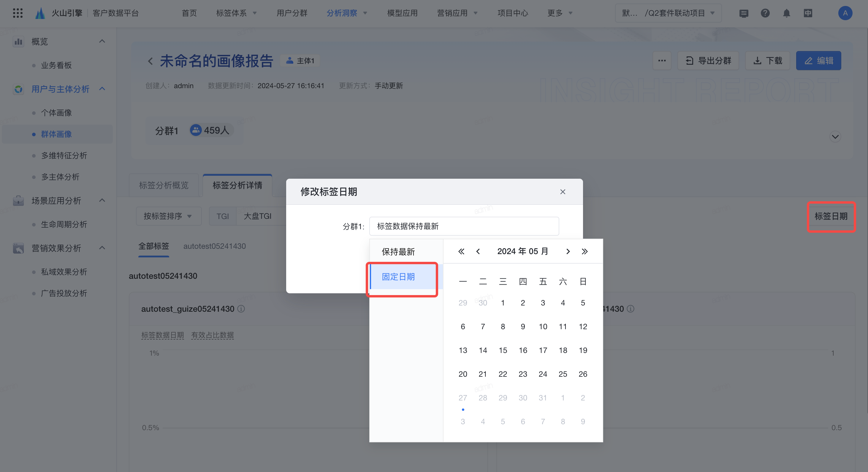
Task: Select the 项目中心 nav item
Action: coord(513,13)
